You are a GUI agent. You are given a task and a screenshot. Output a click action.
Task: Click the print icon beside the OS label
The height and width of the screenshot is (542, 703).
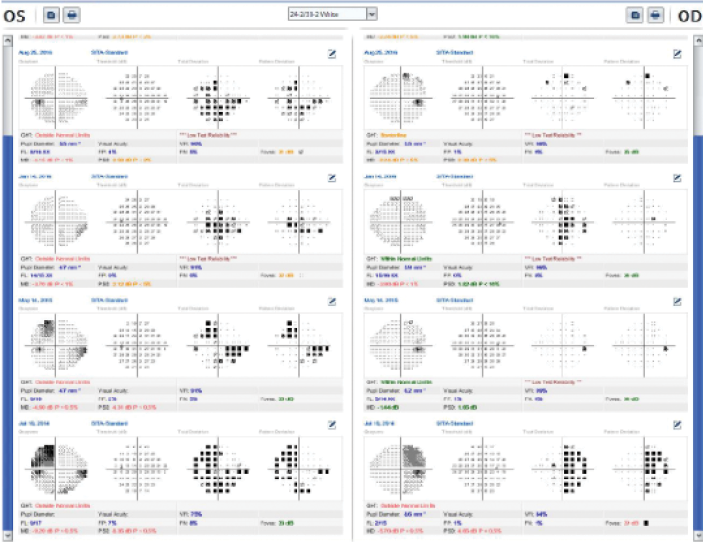[72, 15]
